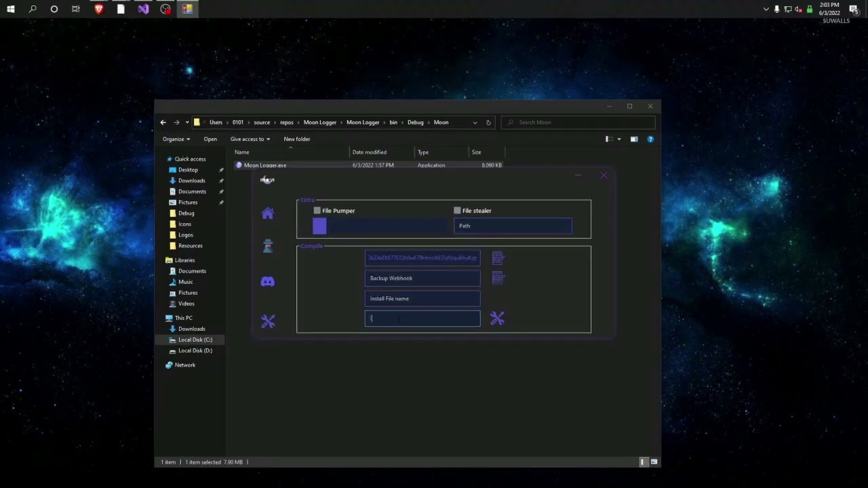The height and width of the screenshot is (488, 868).
Task: Click the webhook field with purple text
Action: pyautogui.click(x=422, y=258)
